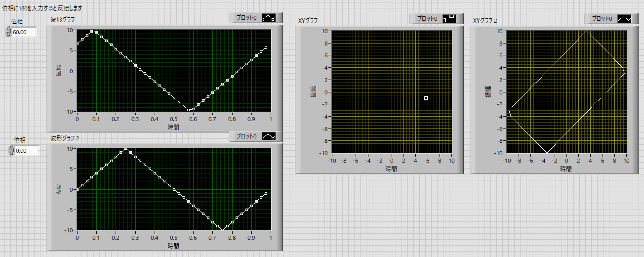Click the 位相に180を入力すると反転します note text
This screenshot has width=644, height=257.
pos(42,8)
